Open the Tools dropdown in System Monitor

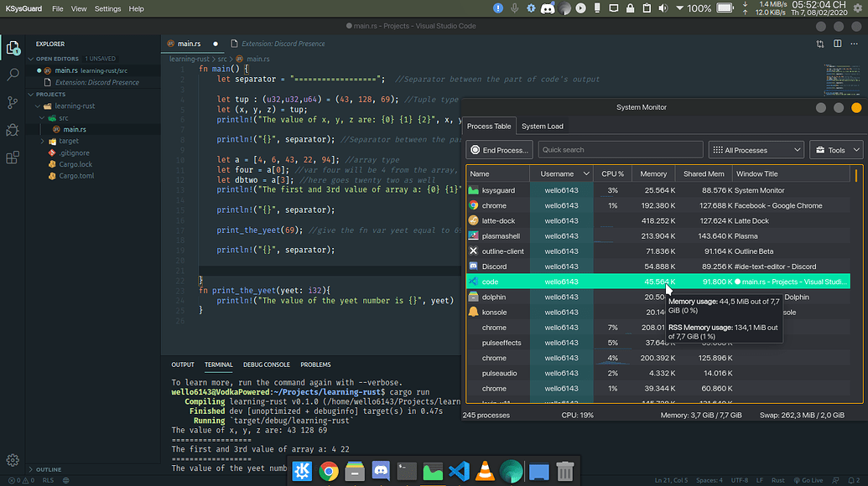pyautogui.click(x=835, y=150)
